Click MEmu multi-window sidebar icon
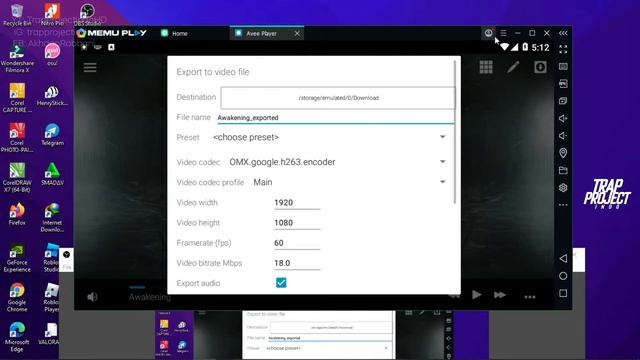 (563, 101)
